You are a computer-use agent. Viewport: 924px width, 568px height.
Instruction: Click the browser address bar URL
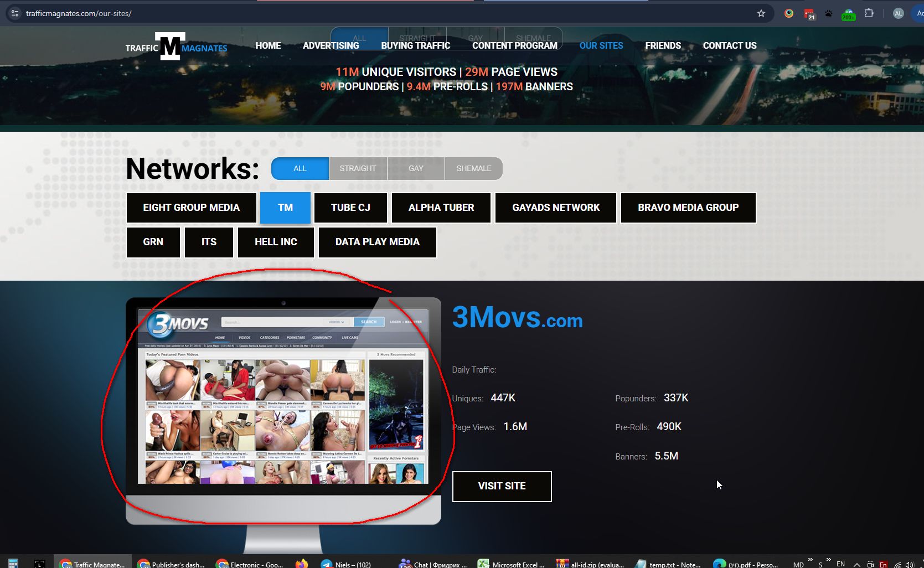point(79,13)
